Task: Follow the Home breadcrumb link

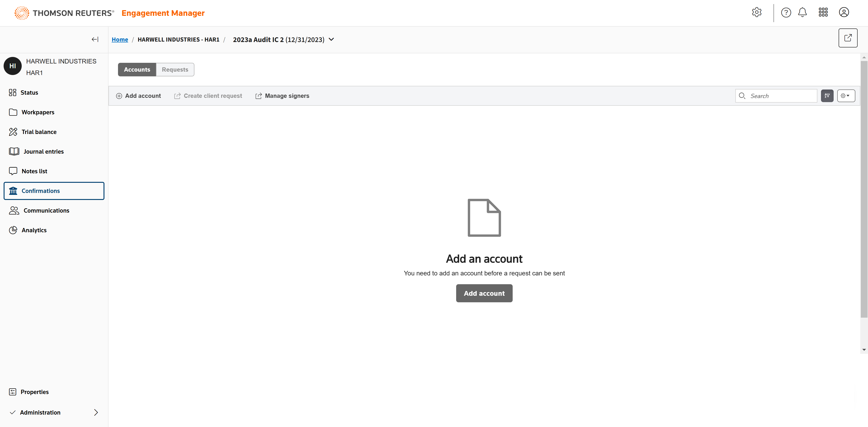Action: pyautogui.click(x=120, y=39)
